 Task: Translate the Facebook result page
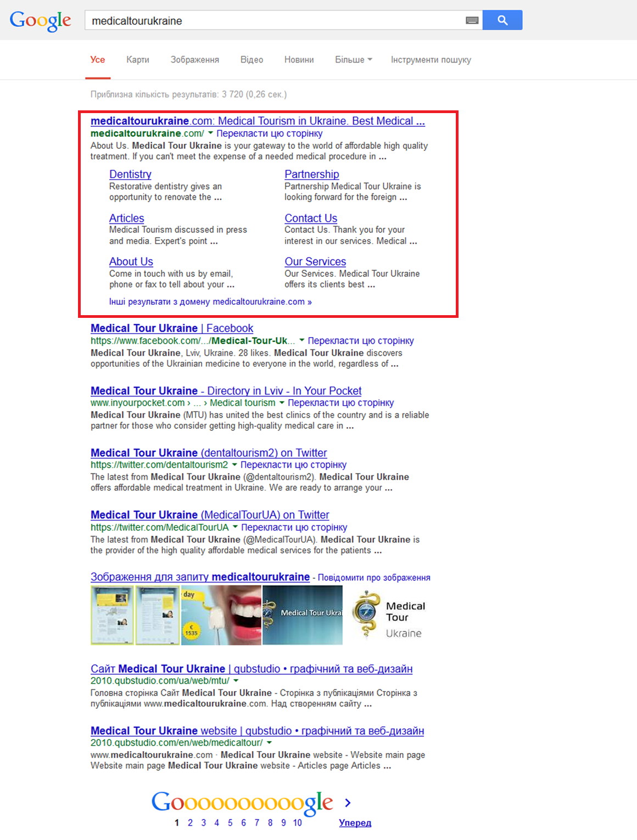coord(361,340)
